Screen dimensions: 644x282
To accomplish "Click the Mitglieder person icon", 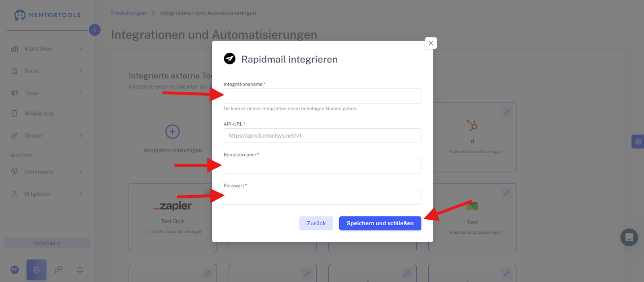I will tap(14, 194).
